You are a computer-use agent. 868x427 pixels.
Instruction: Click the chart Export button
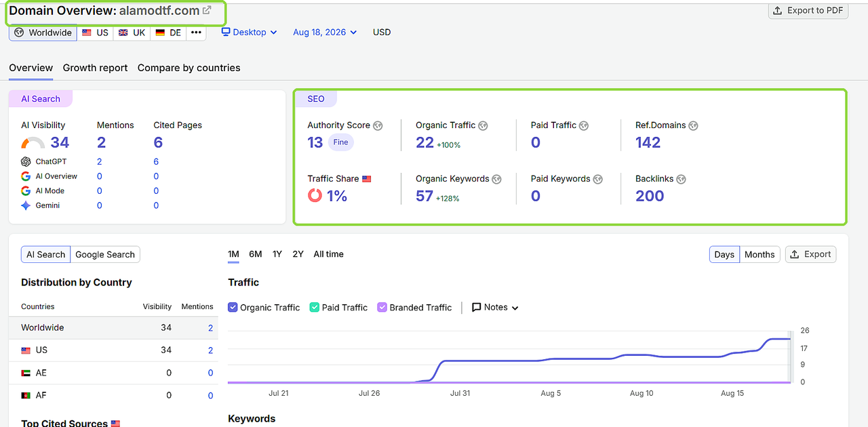click(x=811, y=254)
